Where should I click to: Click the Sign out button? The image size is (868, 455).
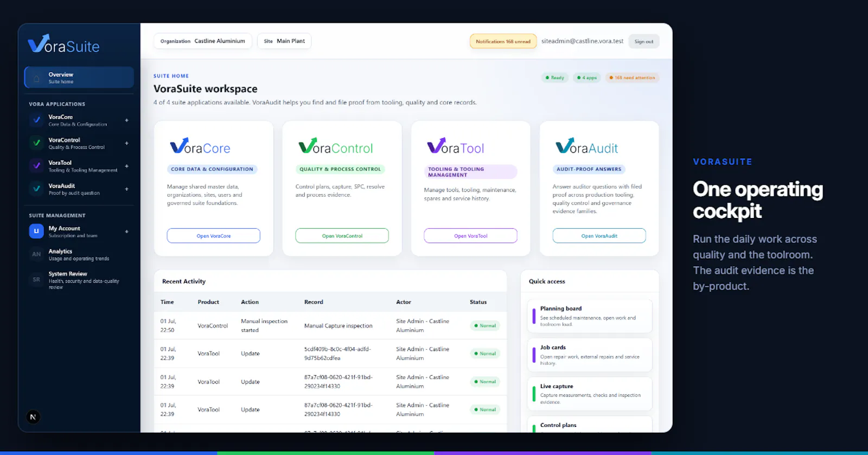(x=644, y=41)
